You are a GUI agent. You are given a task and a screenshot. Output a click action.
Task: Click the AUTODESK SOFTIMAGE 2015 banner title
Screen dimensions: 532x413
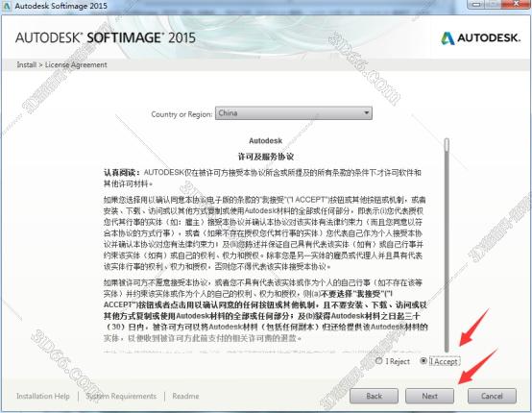click(106, 37)
